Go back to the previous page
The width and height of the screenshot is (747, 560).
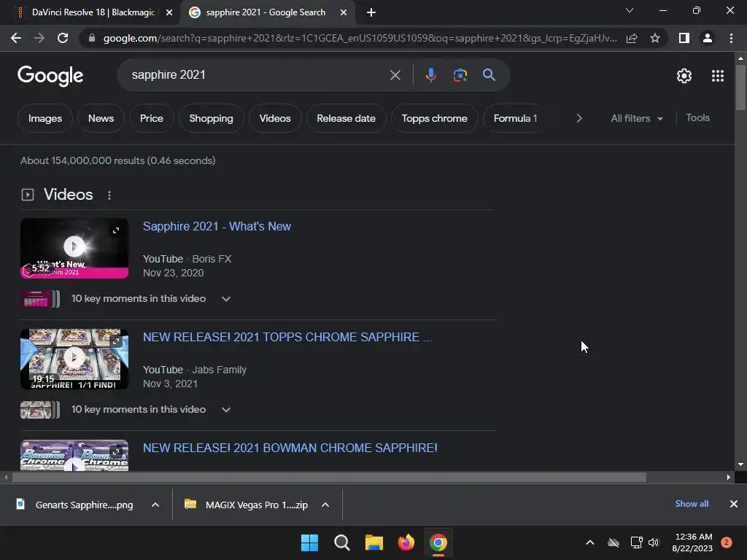coord(16,38)
